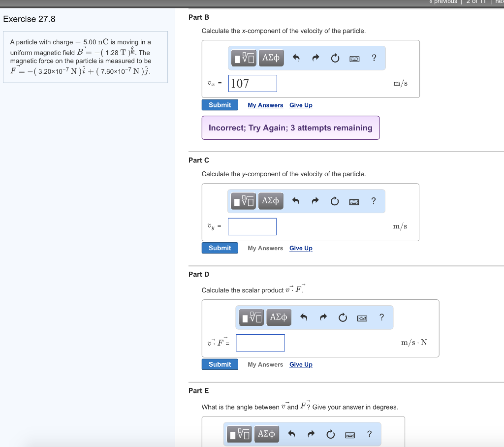Go to the previous exercise
504x447 pixels.
(444, 2)
